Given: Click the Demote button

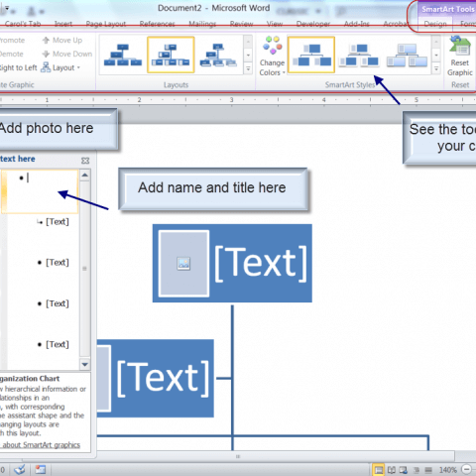Looking at the screenshot, I should [x=12, y=54].
